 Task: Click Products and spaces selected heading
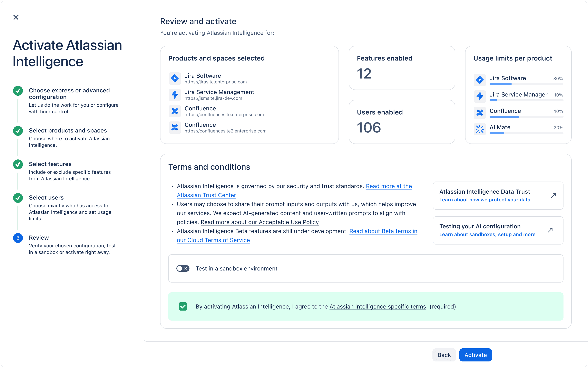click(x=216, y=58)
